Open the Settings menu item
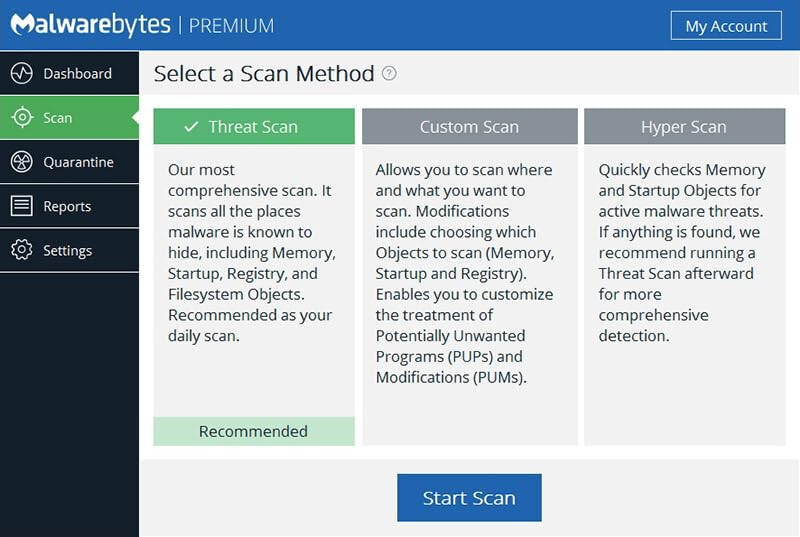800x537 pixels. (x=67, y=250)
